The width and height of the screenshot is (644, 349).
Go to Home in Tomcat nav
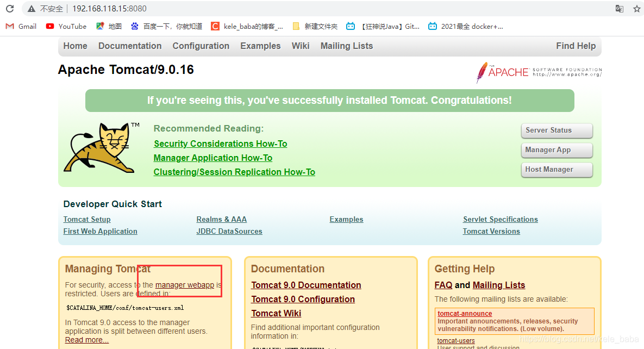75,46
